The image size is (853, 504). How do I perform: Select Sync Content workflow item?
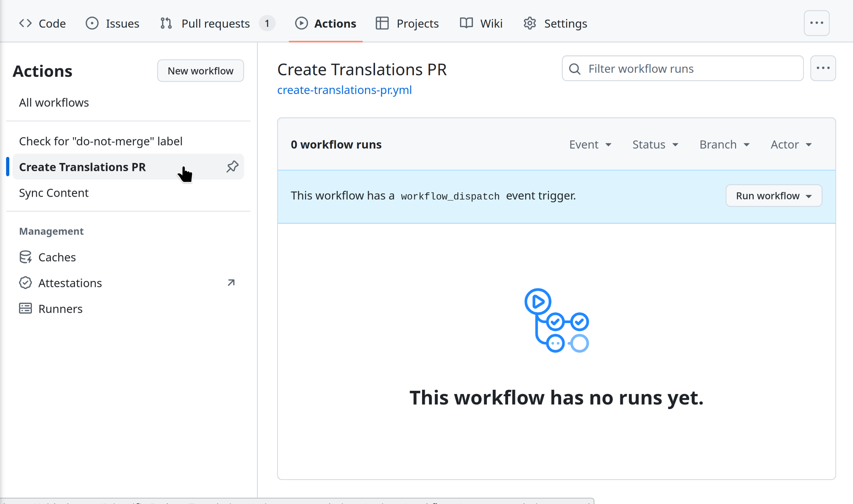53,193
